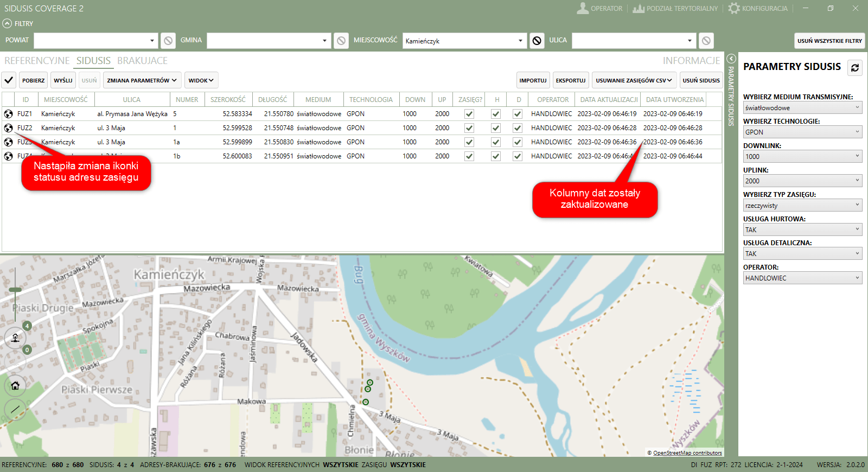Viewport: 868px width, 472px height.
Task: Select the line measure tool on the map
Action: pyautogui.click(x=15, y=409)
